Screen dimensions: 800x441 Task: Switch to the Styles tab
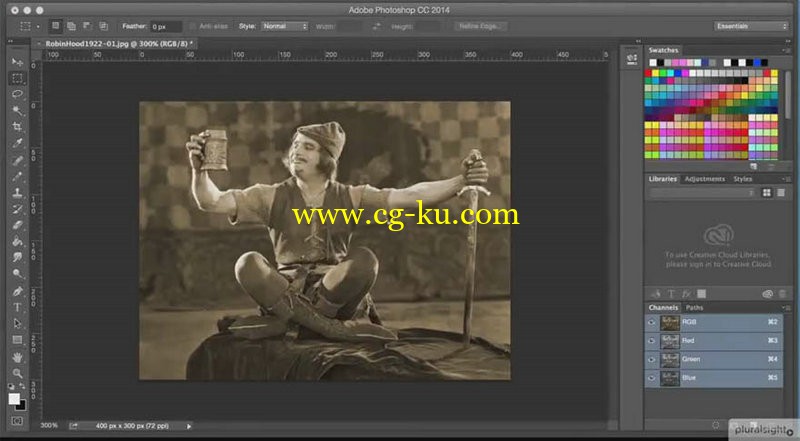click(x=743, y=179)
